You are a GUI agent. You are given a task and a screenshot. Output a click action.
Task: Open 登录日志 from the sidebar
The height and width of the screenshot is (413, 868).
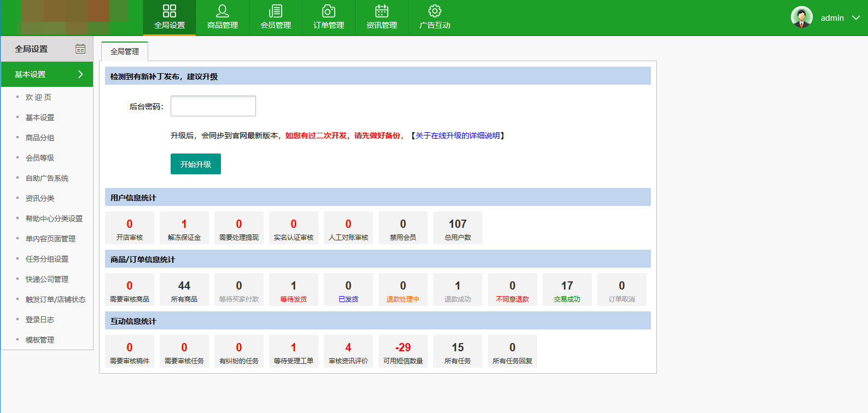point(40,320)
